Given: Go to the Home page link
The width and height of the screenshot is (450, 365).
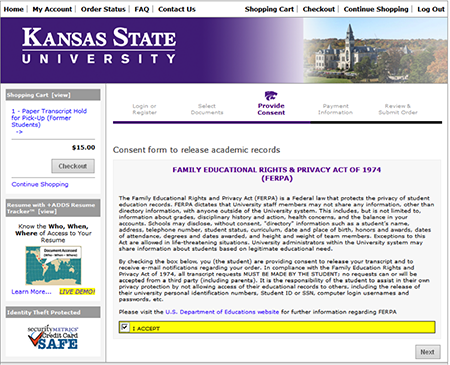Looking at the screenshot, I should (13, 9).
